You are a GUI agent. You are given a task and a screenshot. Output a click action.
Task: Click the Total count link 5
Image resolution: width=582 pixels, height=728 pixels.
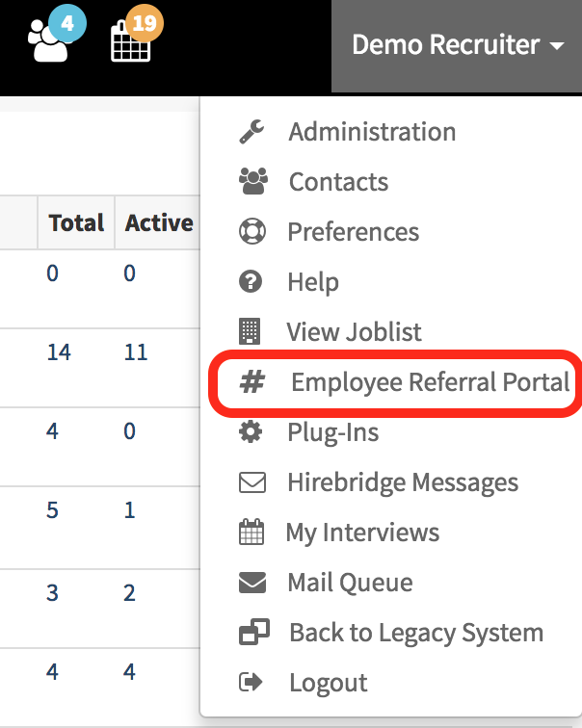click(53, 510)
